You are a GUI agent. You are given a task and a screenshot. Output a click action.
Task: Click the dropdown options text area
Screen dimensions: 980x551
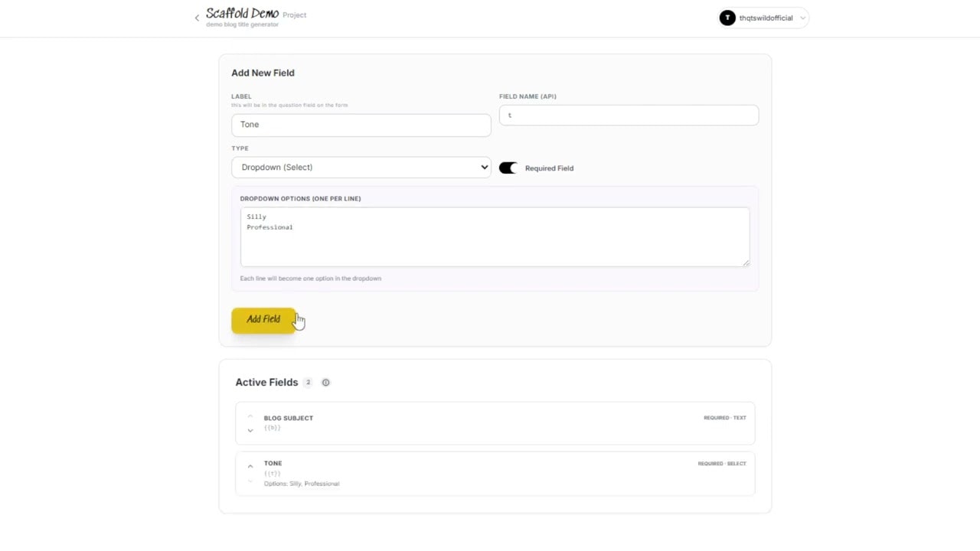click(x=495, y=237)
